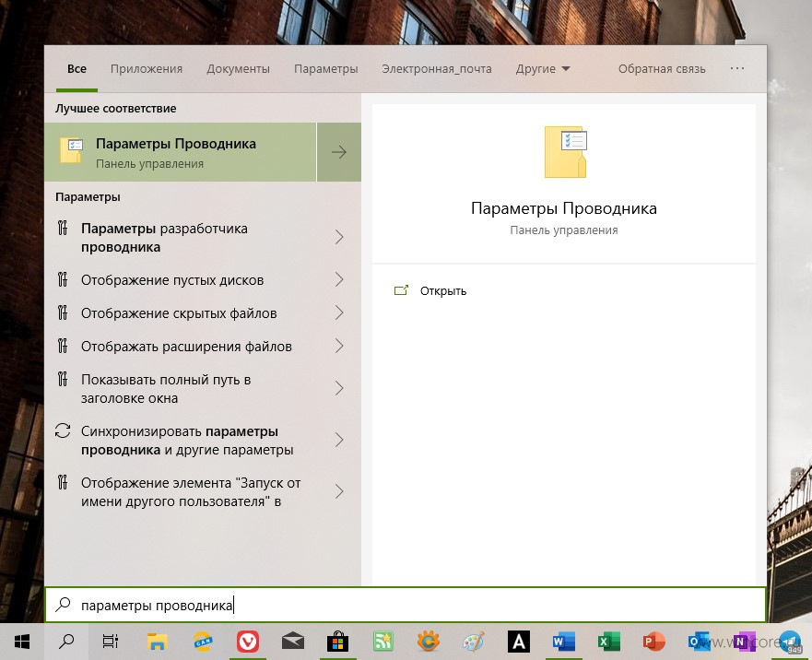The height and width of the screenshot is (660, 812).
Task: Expand the Отображать расширения файлов chevron
Action: [x=339, y=346]
